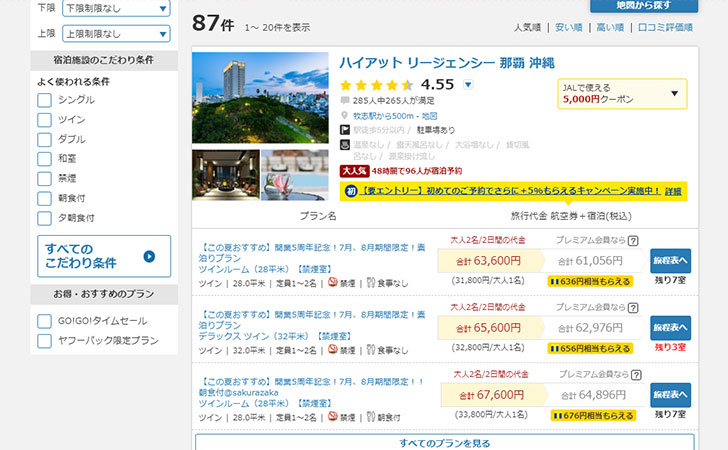The height and width of the screenshot is (450, 728).
Task: Open the デラックス ツイン(32平米) plan link
Action: (x=312, y=325)
